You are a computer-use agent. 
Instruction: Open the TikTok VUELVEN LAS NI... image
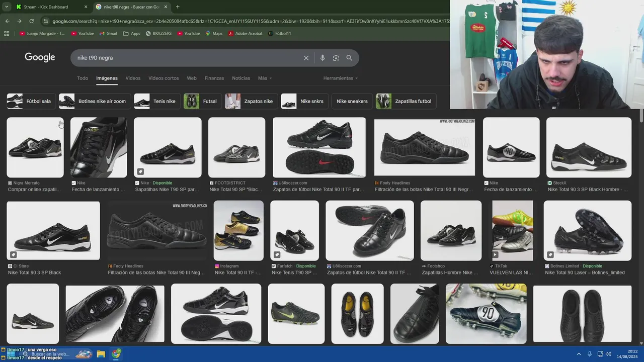tap(512, 230)
